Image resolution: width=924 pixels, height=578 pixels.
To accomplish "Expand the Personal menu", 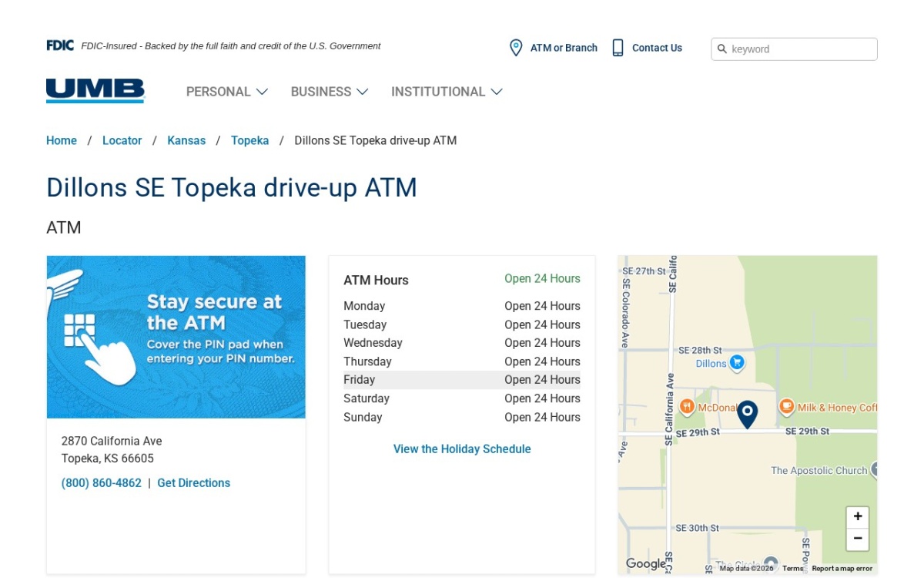I will [x=227, y=92].
